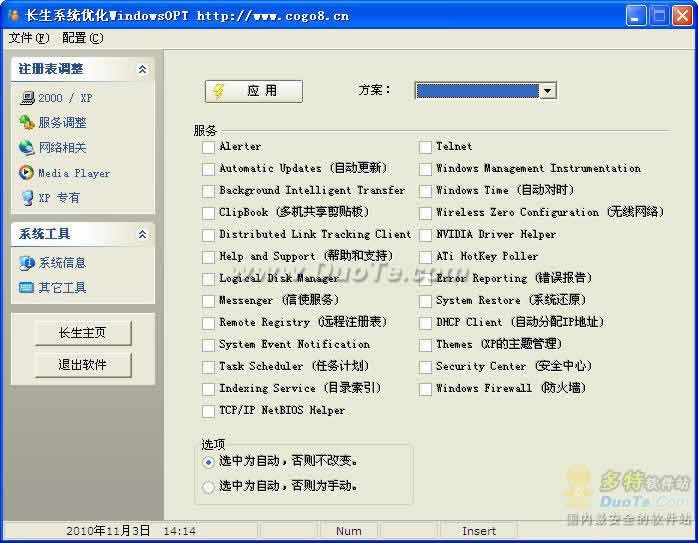The image size is (698, 543).
Task: Open the 系统信息 link
Action: 62,263
